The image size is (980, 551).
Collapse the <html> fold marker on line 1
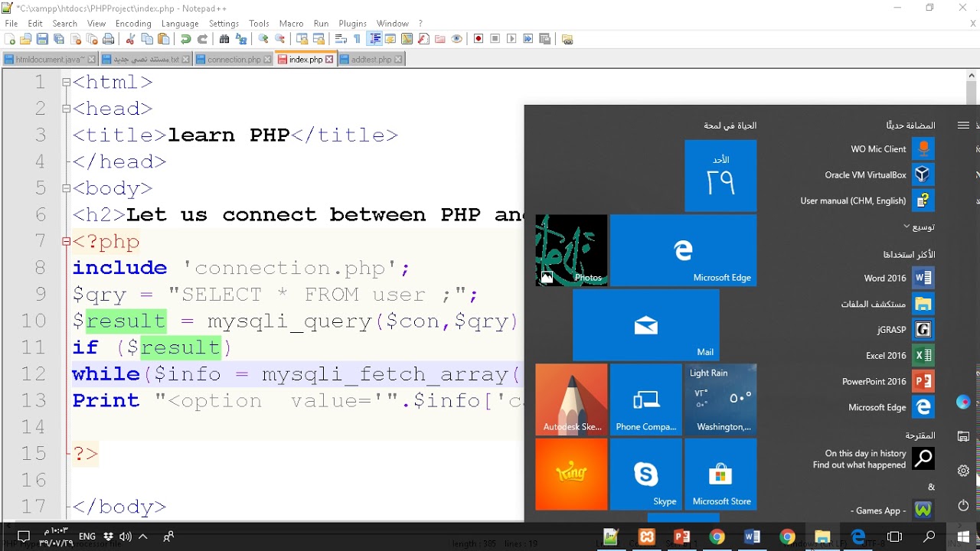(x=67, y=82)
